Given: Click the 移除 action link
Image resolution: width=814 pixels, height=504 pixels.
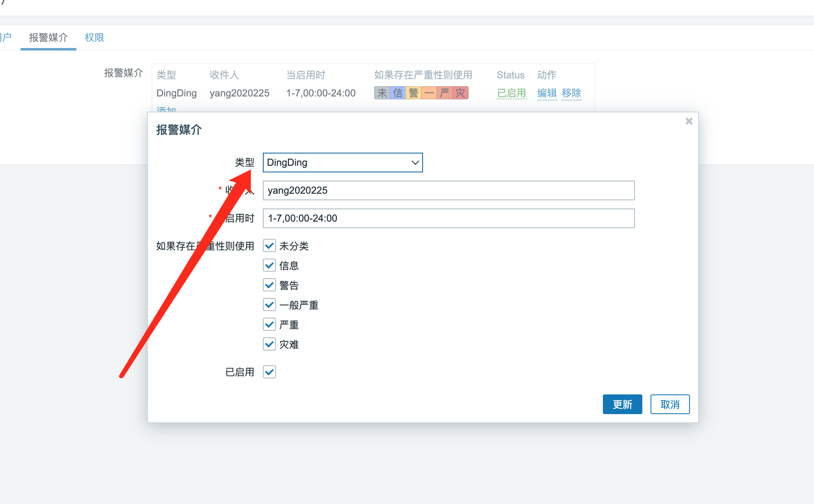Looking at the screenshot, I should 571,93.
